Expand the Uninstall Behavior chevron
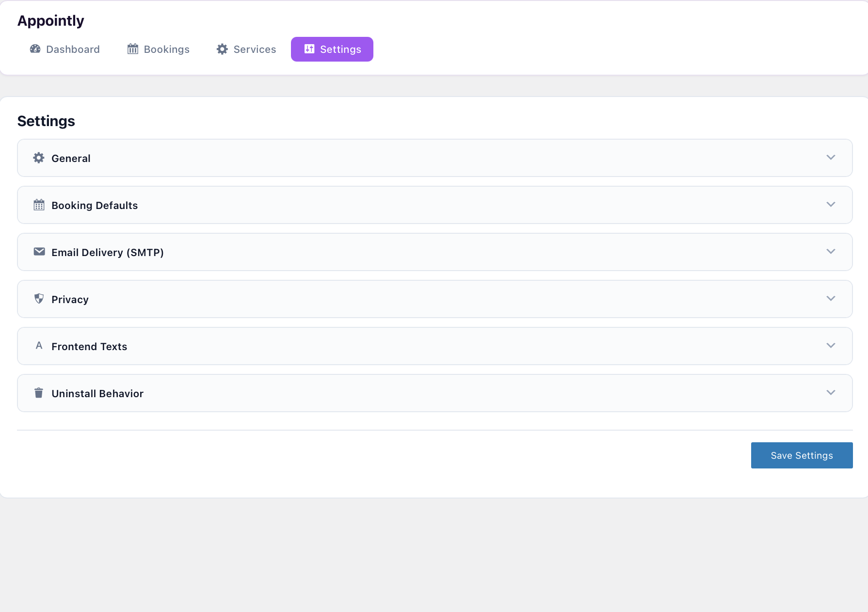 (831, 393)
